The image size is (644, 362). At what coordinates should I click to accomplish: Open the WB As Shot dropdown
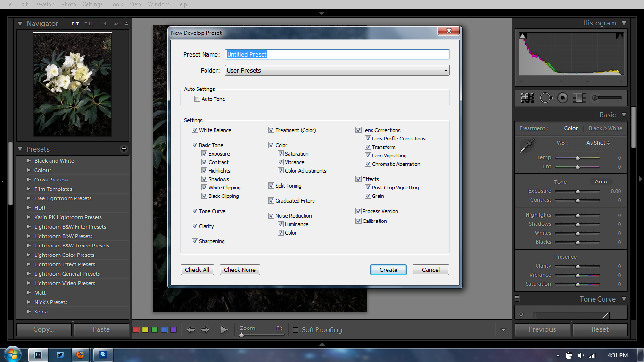pyautogui.click(x=598, y=143)
